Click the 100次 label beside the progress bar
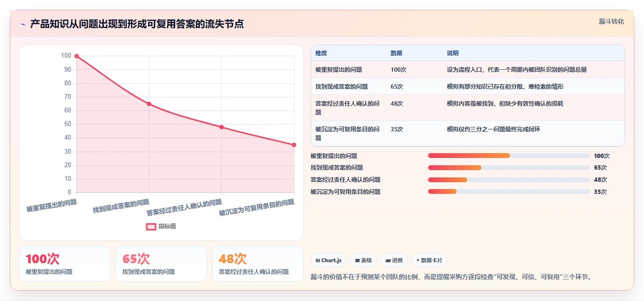The height and width of the screenshot is (301, 644). (x=602, y=156)
